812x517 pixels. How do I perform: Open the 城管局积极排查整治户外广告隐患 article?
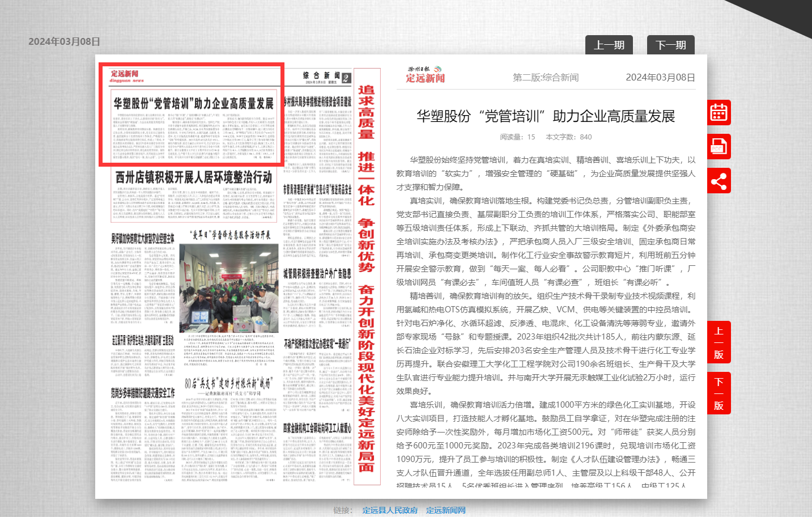(x=317, y=274)
